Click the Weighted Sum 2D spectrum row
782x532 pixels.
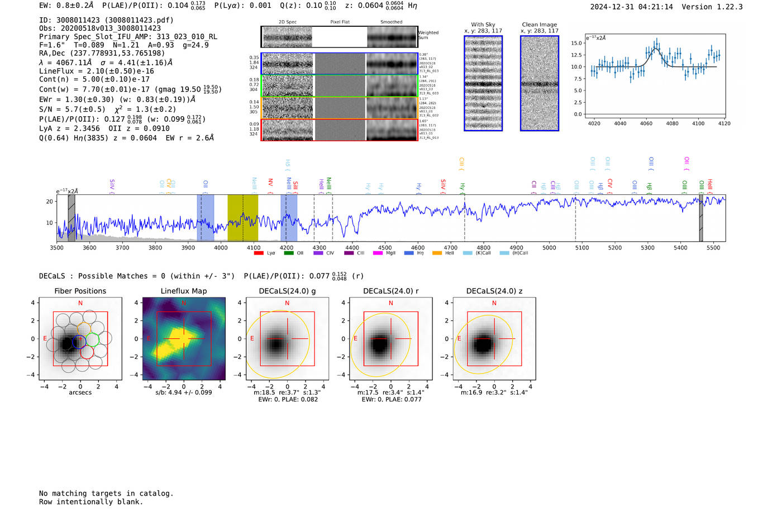point(340,37)
